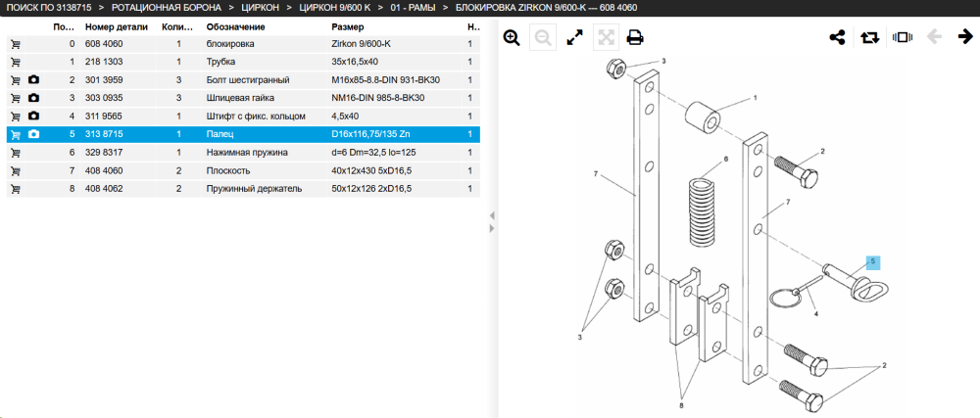The height and width of the screenshot is (418, 980).
Task: Click the РОТАЦИОННАЯ БОРОНА breadcrumb link
Action: [x=166, y=8]
